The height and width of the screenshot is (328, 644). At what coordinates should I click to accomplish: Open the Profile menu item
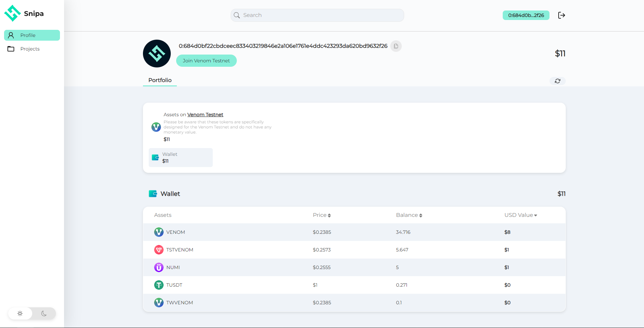pyautogui.click(x=32, y=35)
